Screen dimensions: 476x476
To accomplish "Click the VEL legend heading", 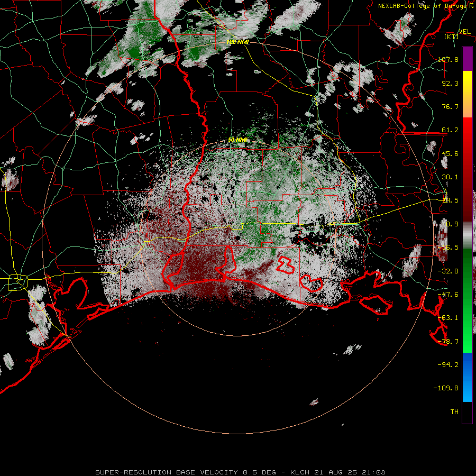I will click(464, 32).
